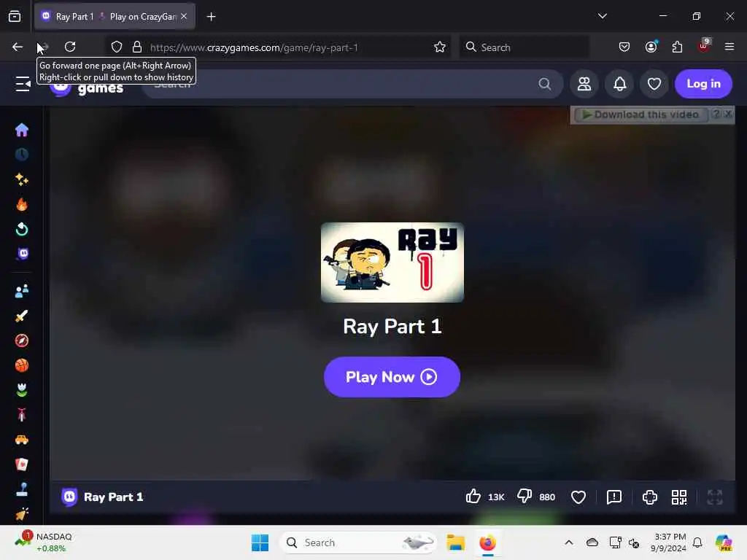Open the Updated games refresh arrow icon
This screenshot has width=747, height=560.
pos(22,229)
